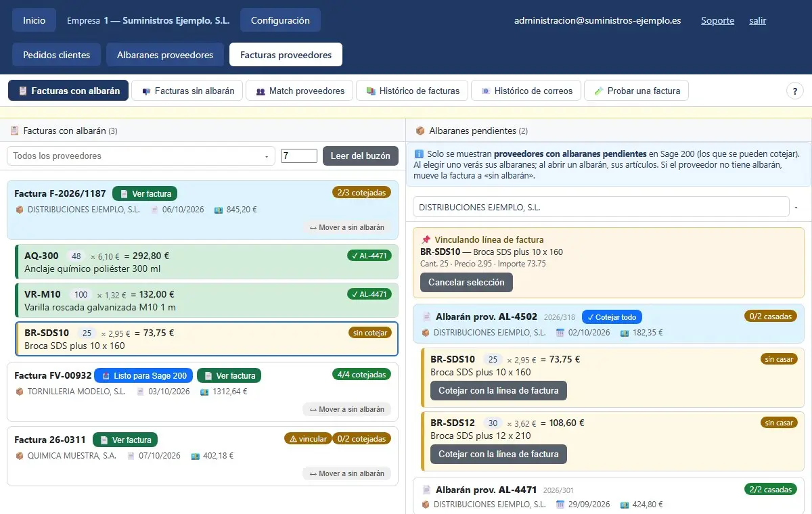Focus the number field showing 7
The image size is (812, 514).
[x=299, y=156]
